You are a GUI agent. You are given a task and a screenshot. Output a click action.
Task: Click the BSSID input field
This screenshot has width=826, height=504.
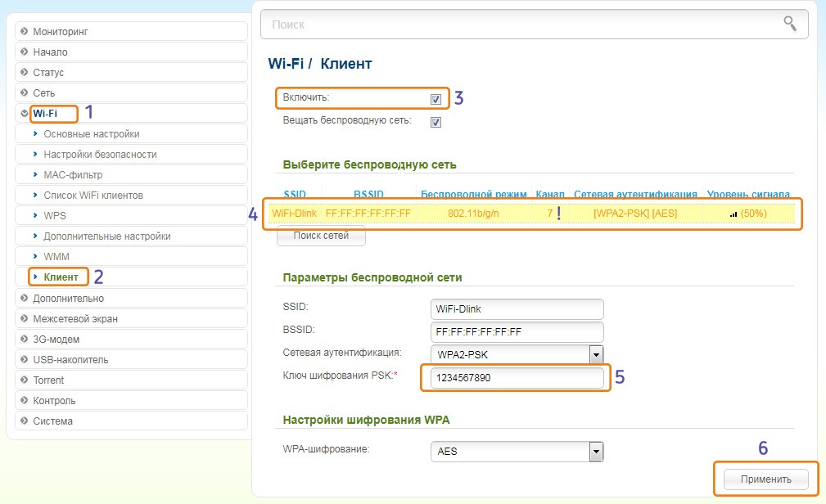coord(517,332)
